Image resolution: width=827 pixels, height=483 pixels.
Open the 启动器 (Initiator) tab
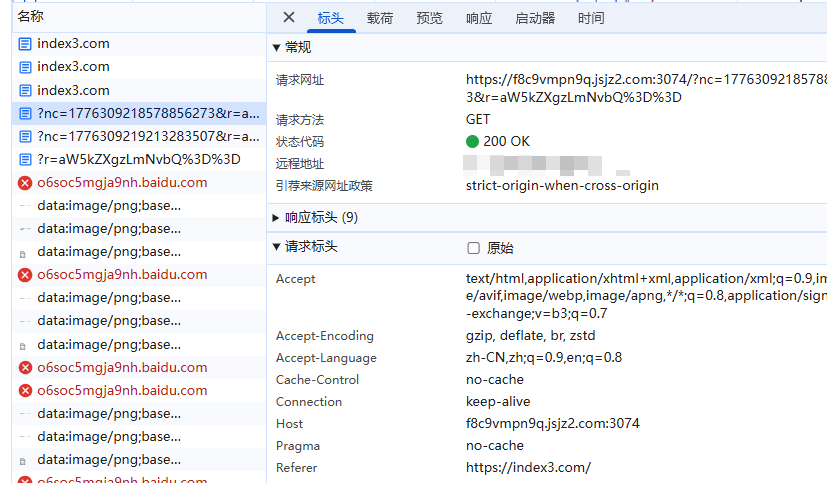pos(535,18)
